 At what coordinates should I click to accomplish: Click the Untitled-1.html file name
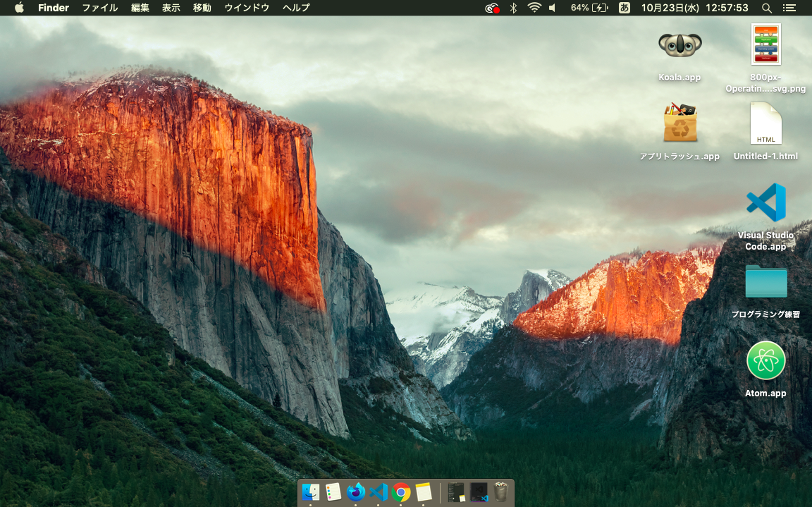766,157
